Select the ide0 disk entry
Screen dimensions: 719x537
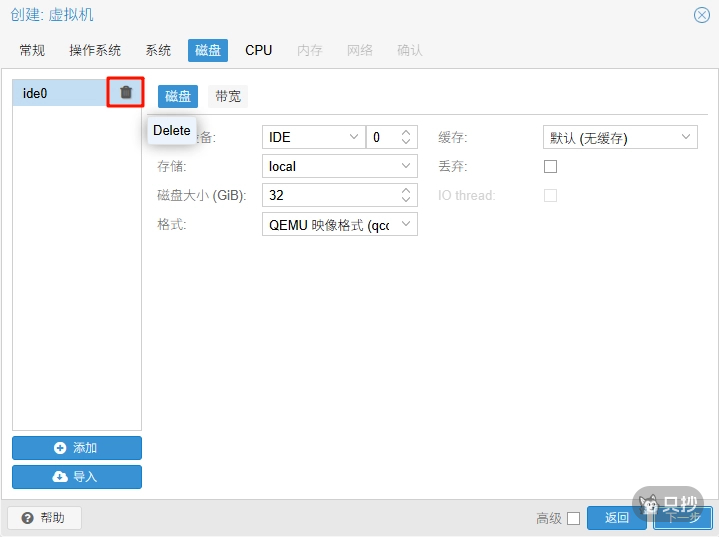[58, 93]
